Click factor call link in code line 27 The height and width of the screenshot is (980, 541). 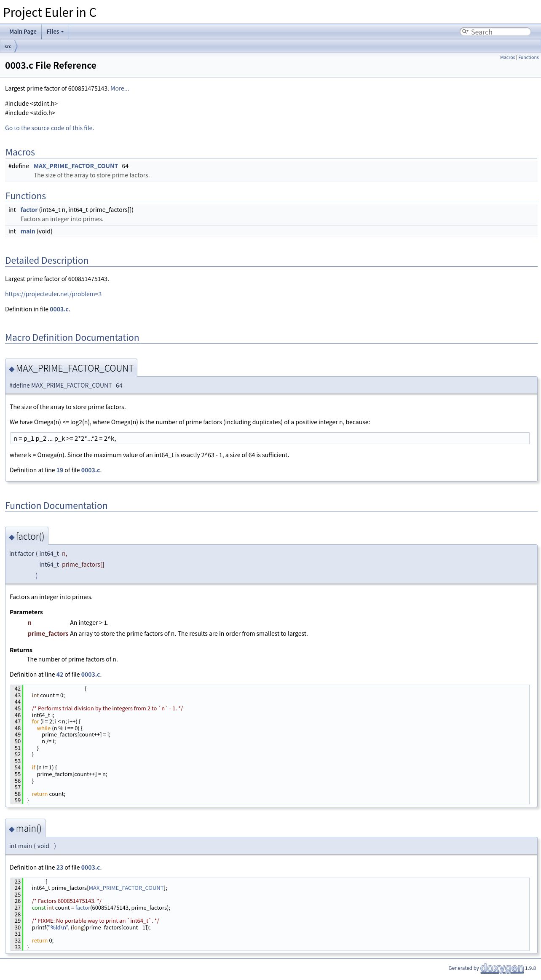pos(83,908)
